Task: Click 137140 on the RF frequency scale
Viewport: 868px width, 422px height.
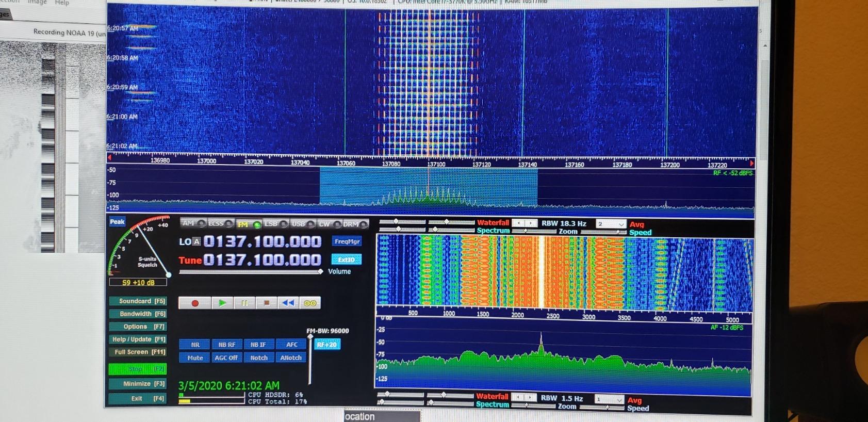Action: [x=527, y=165]
